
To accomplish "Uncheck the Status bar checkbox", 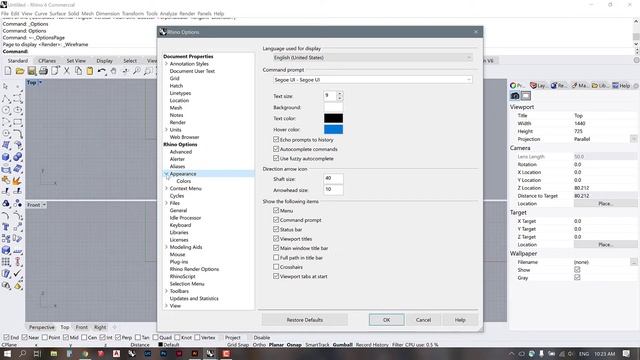I will pos(276,229).
